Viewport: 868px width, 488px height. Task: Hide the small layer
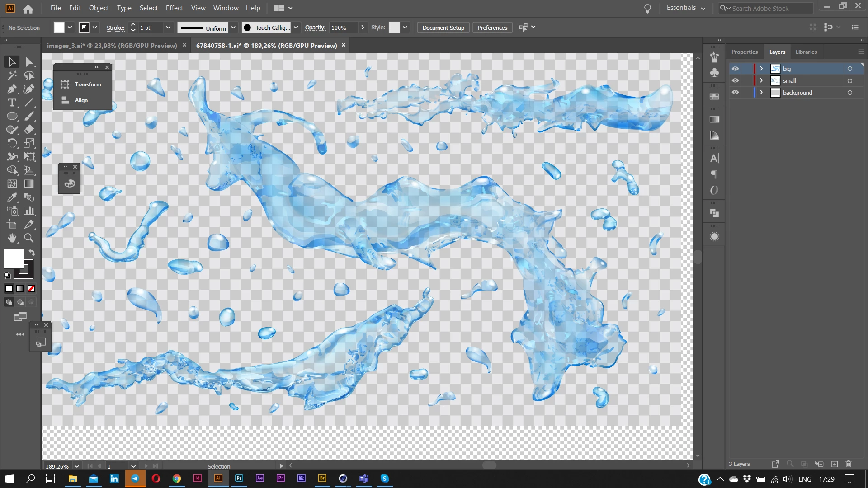click(736, 80)
